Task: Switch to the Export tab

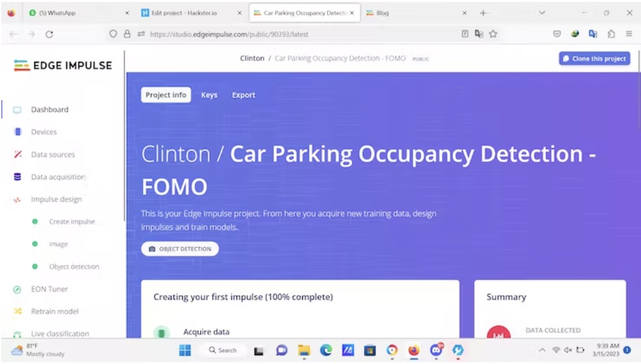Action: coord(243,95)
